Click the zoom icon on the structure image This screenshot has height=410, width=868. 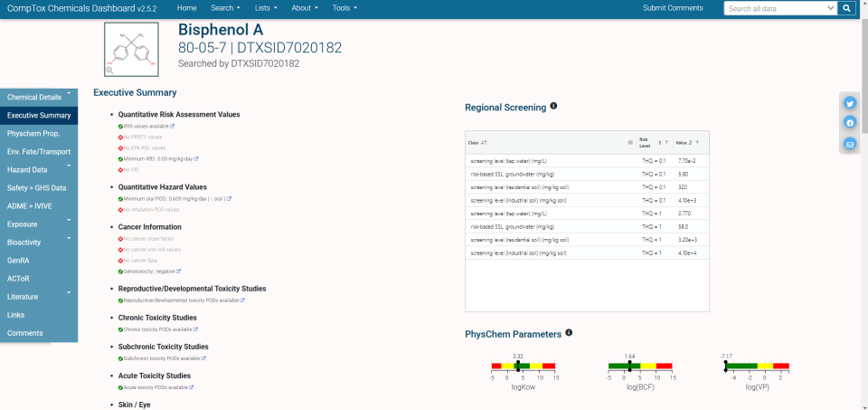[x=110, y=70]
